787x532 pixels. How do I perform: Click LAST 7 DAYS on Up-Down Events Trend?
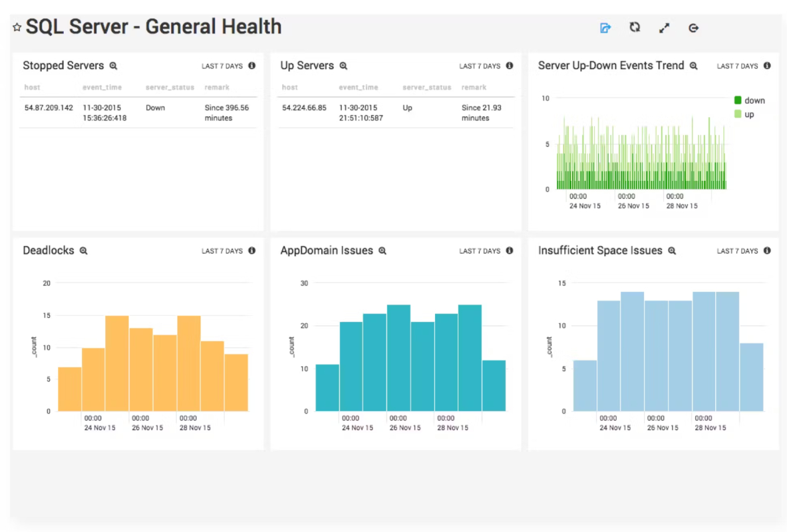point(737,66)
